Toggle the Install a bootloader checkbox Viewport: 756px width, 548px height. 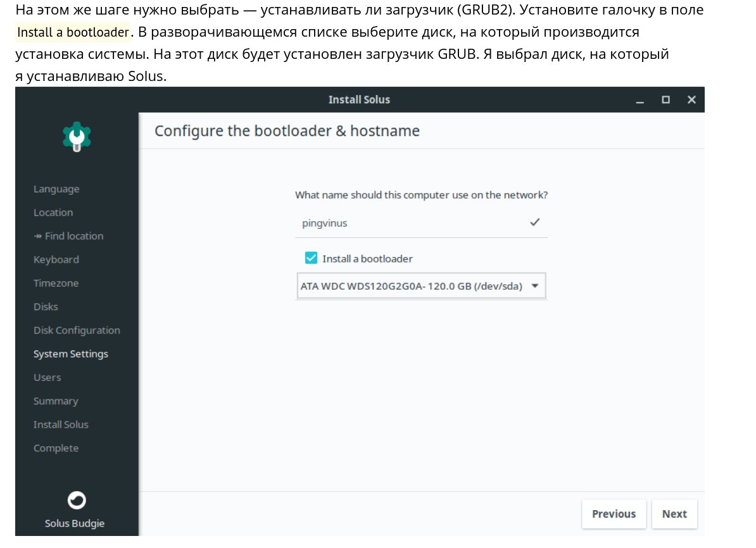click(311, 258)
